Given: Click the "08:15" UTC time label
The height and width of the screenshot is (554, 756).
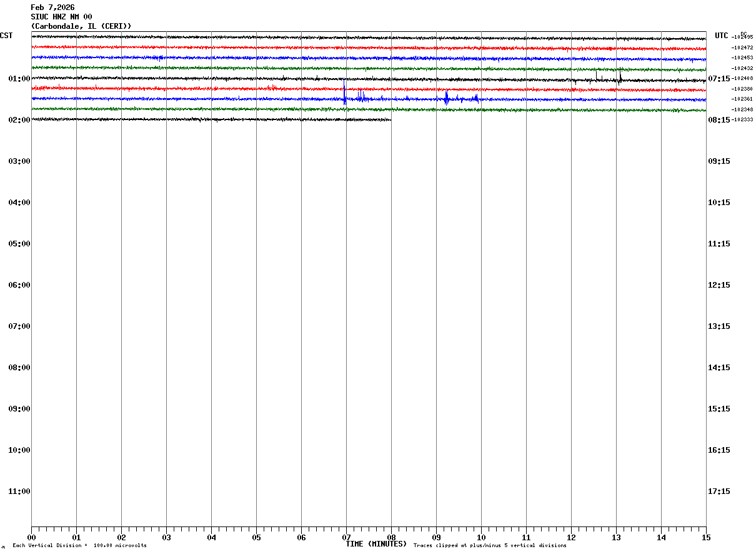Looking at the screenshot, I should (719, 120).
